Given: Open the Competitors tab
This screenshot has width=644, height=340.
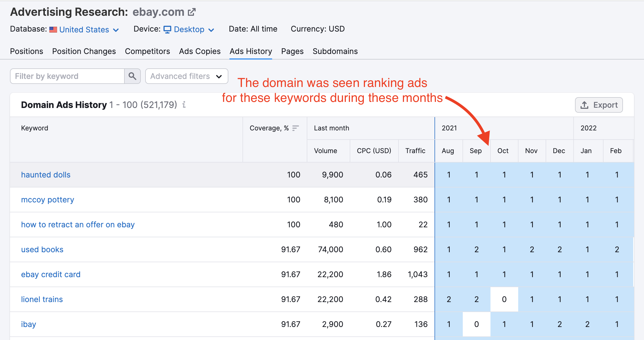Looking at the screenshot, I should pyautogui.click(x=147, y=51).
